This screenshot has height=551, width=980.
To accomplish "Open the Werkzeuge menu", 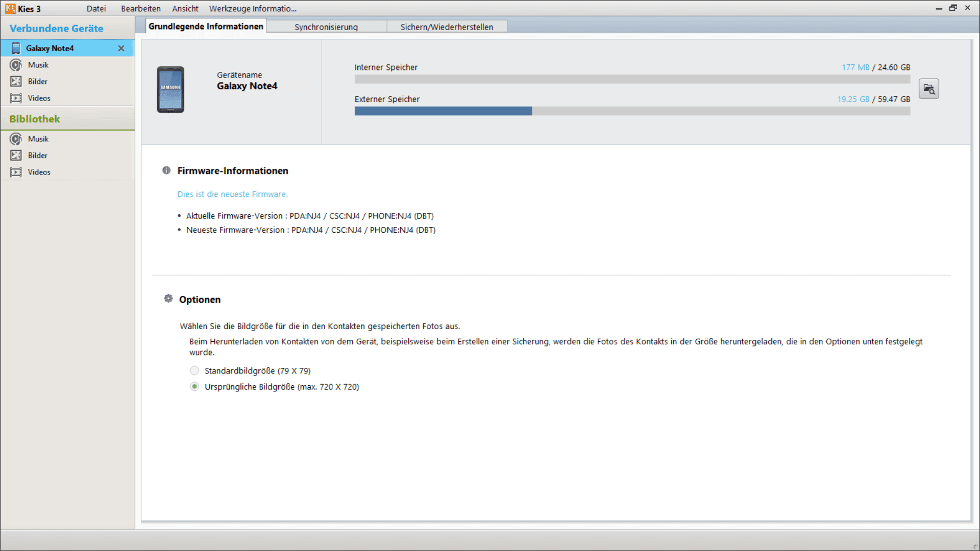I will (228, 9).
